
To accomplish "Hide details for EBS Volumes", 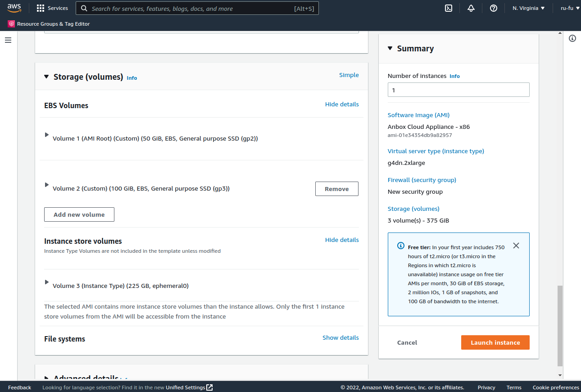I will [342, 104].
